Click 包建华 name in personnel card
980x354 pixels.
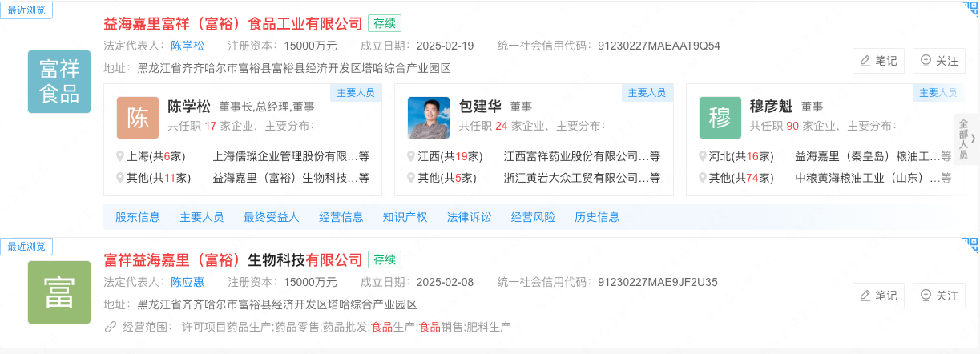click(x=480, y=106)
